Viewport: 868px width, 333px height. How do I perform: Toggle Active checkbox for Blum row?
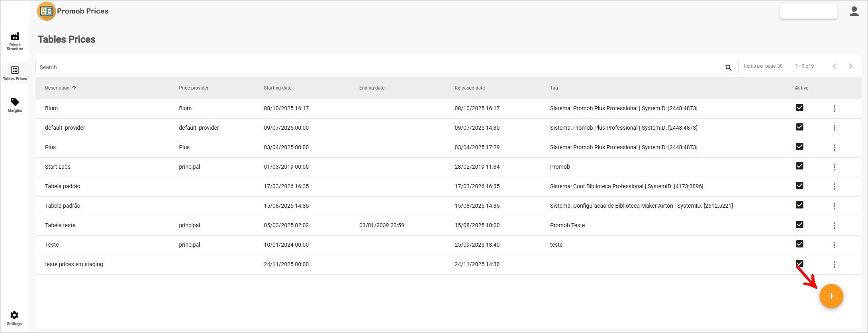pos(799,107)
